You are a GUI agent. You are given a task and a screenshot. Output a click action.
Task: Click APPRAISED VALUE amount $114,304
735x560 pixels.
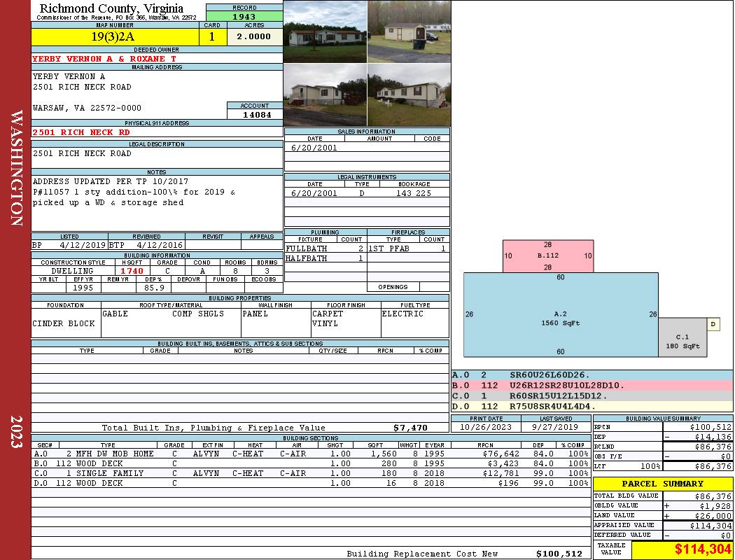710,526
